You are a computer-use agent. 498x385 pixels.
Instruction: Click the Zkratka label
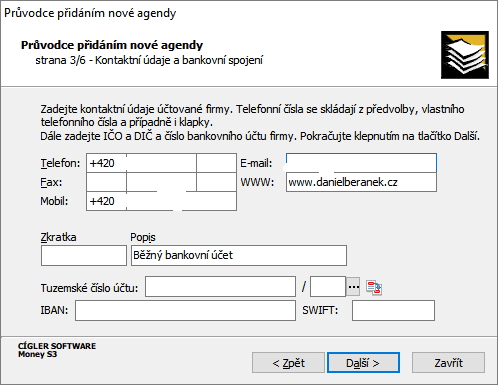58,237
